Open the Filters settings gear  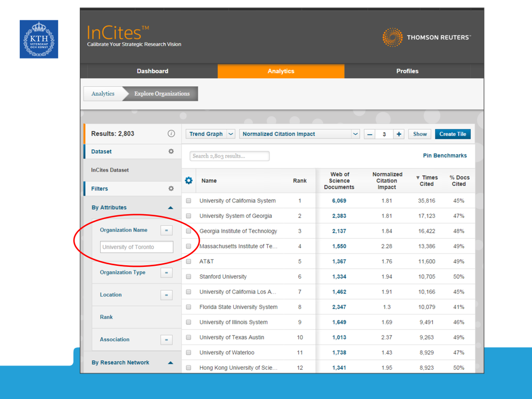pyautogui.click(x=171, y=188)
